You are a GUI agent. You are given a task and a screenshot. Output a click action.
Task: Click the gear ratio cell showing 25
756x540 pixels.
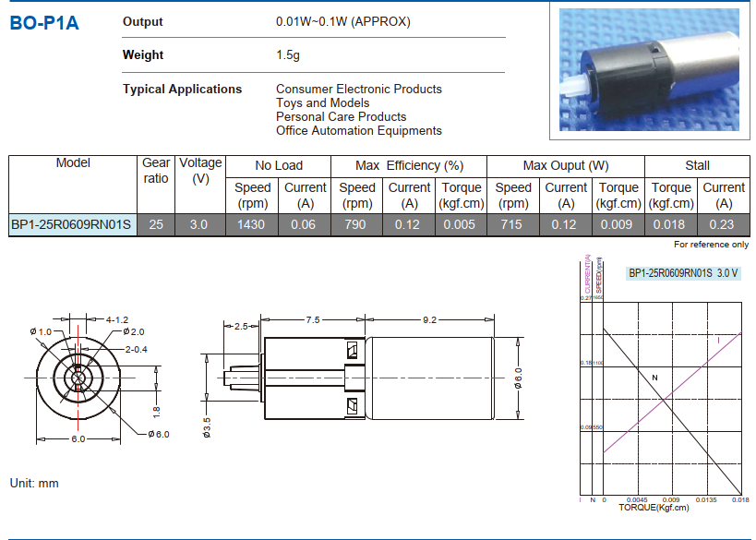[x=156, y=224]
